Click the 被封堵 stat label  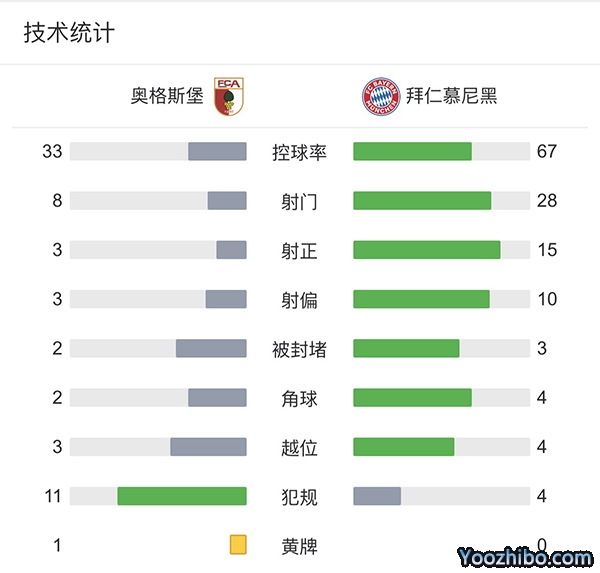pos(300,349)
